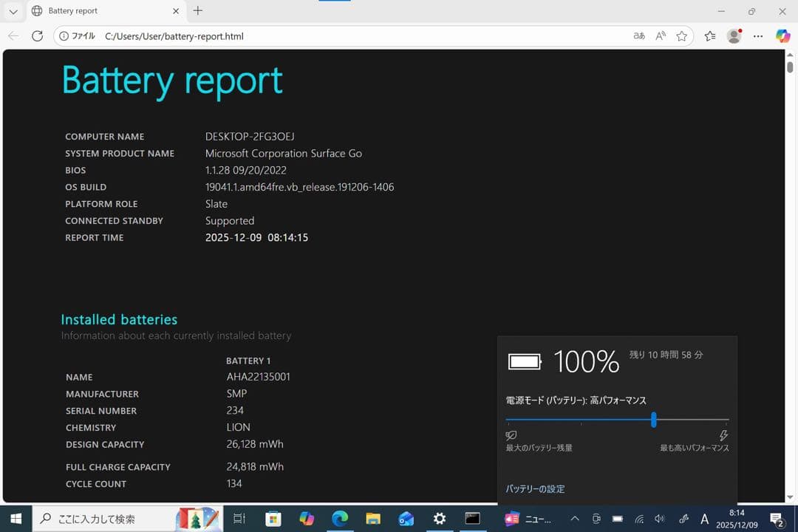The width and height of the screenshot is (798, 532).
Task: Select the BIOS value 1.1.28 09/20/2022
Action: click(x=246, y=170)
